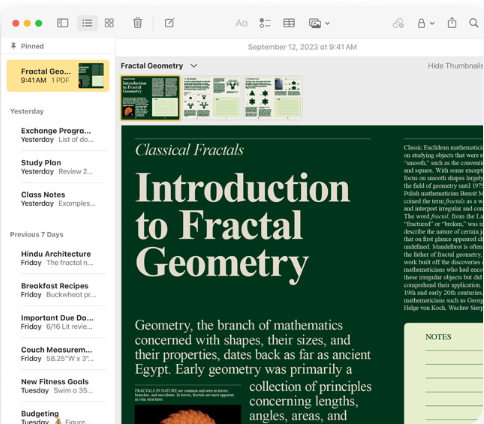Viewport: 484px width, 424px height.
Task: Click the note date September 12, 2023
Action: tap(302, 47)
